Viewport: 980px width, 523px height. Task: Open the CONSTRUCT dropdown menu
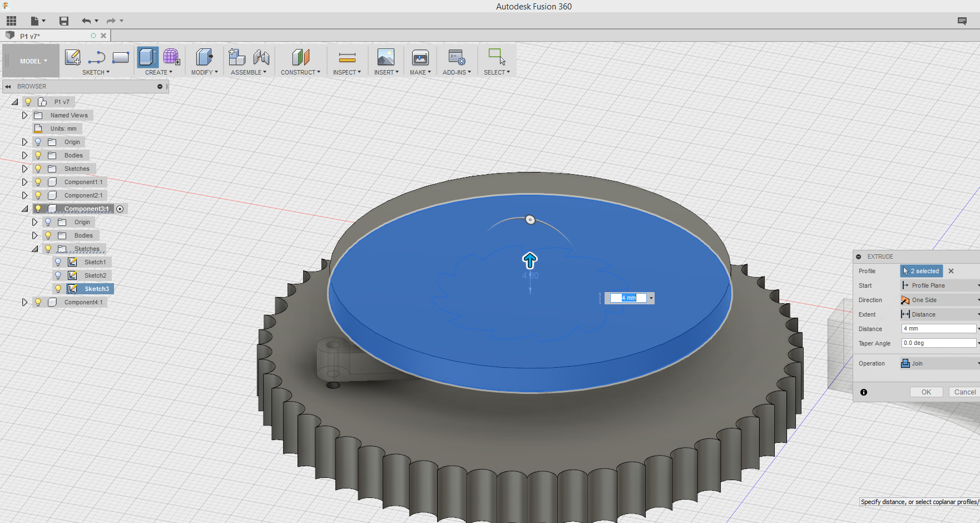point(300,72)
